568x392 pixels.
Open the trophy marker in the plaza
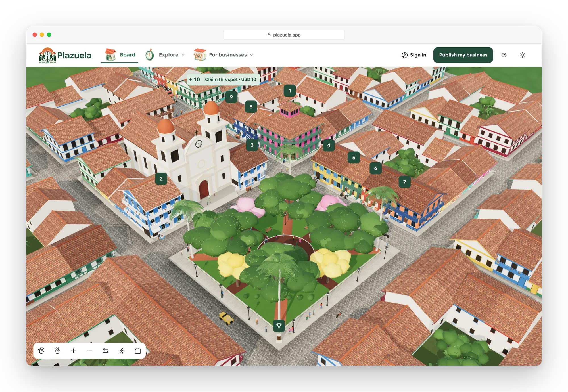pos(279,326)
